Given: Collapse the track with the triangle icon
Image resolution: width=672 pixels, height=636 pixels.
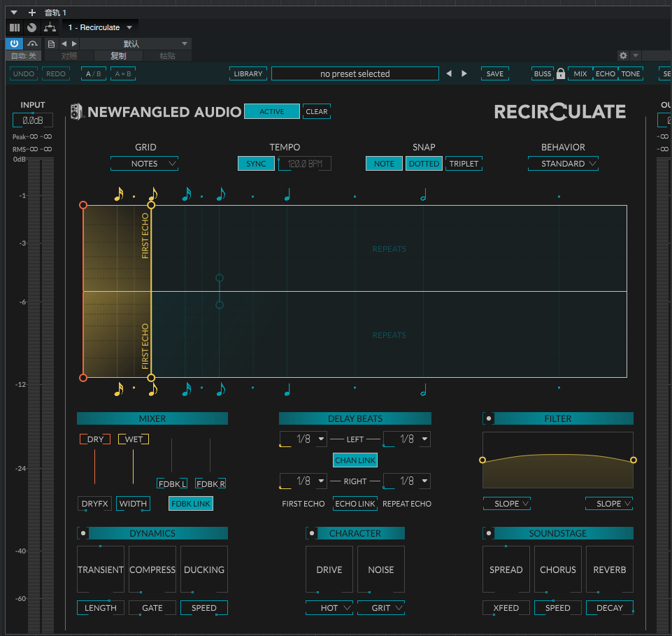Looking at the screenshot, I should click(x=14, y=13).
